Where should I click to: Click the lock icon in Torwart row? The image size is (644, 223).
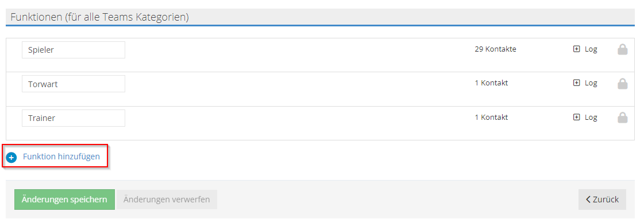click(623, 84)
